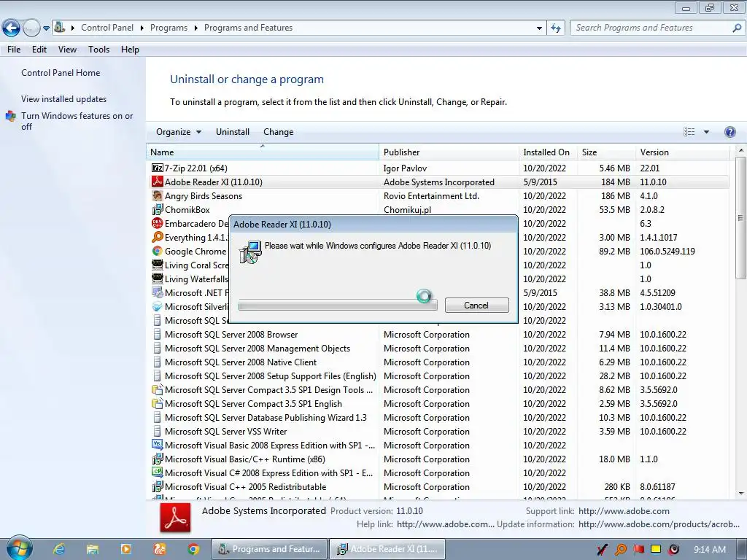Switch to Programs and Features taskbar window

269,549
